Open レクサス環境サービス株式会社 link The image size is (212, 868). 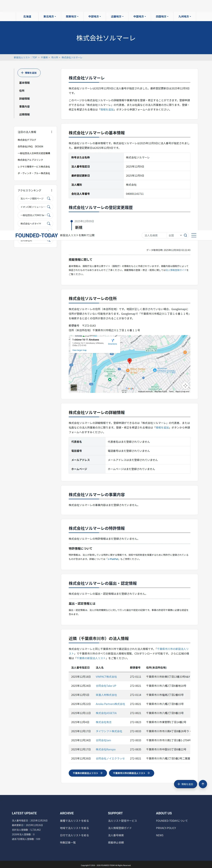click(x=34, y=167)
